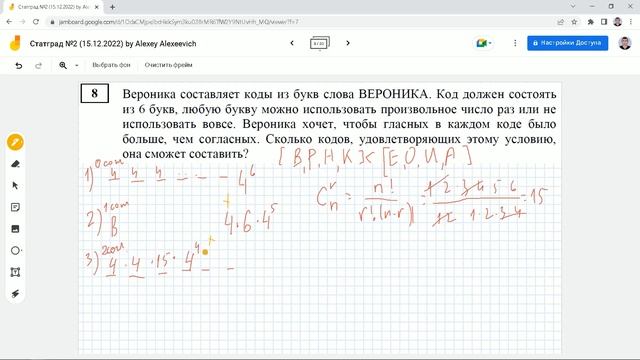Screen dimensions: 640x360
Task: Pick the Circle shape tool
Action: (x=15, y=251)
